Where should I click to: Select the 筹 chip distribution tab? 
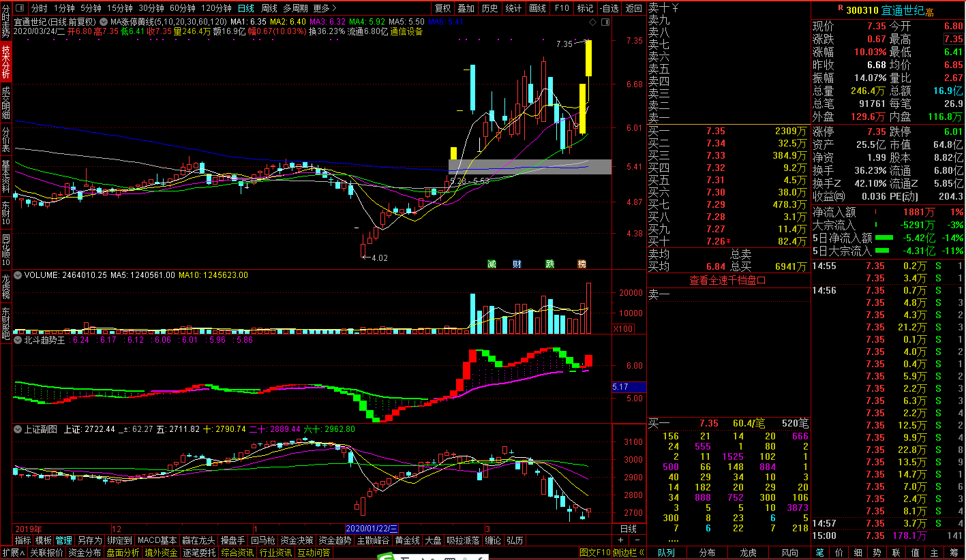click(954, 553)
